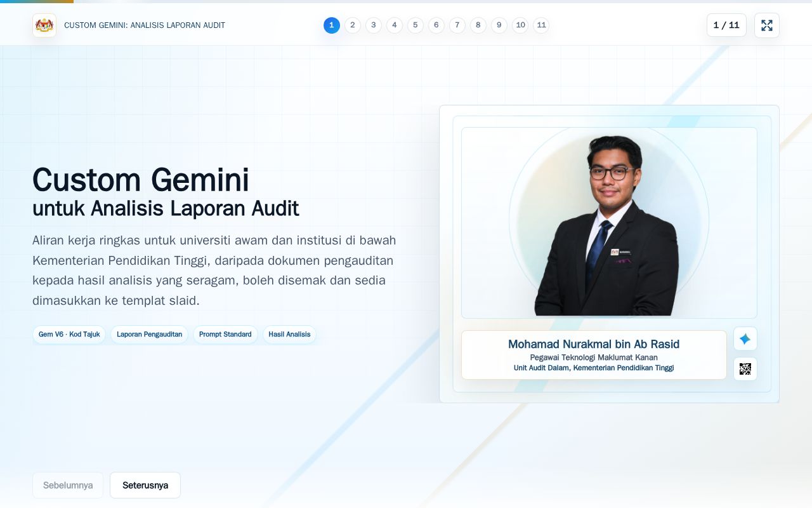Viewport: 812px width, 508px height.
Task: Jump to slide 3
Action: pyautogui.click(x=374, y=25)
